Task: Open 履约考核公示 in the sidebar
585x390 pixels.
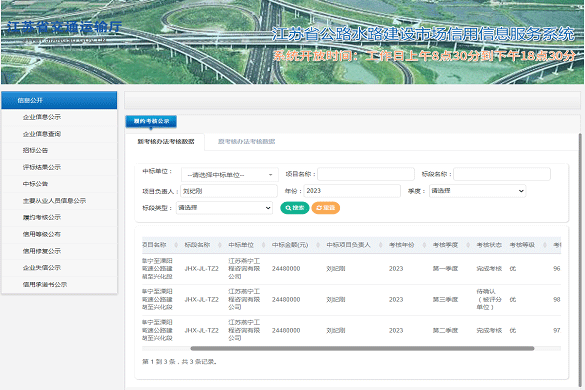Action: (x=42, y=218)
